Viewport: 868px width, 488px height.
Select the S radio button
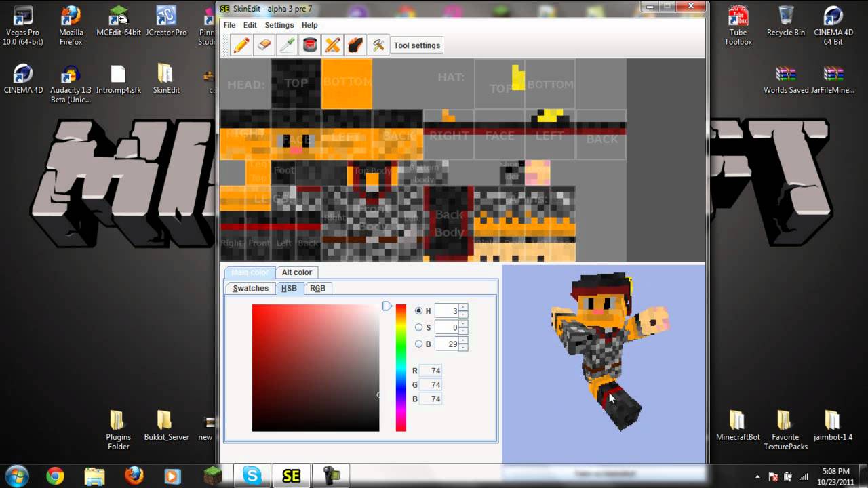coord(418,327)
